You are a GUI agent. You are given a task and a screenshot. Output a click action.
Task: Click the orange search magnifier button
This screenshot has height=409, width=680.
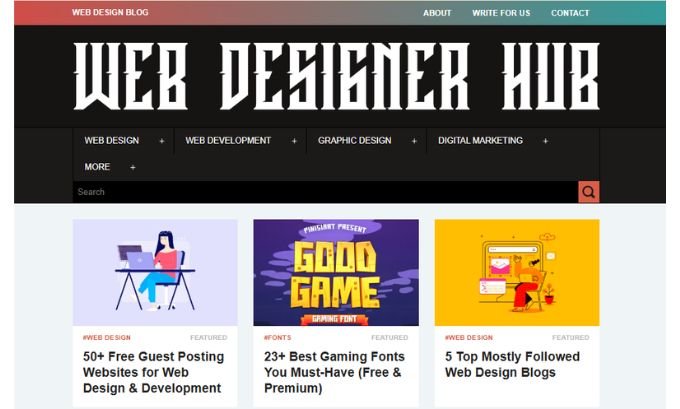click(588, 192)
